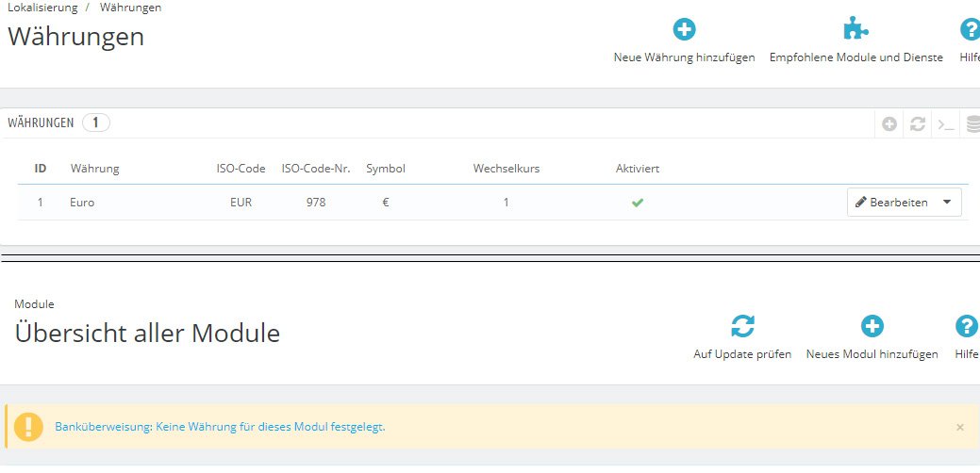Click the ISO-Code column header

(241, 169)
